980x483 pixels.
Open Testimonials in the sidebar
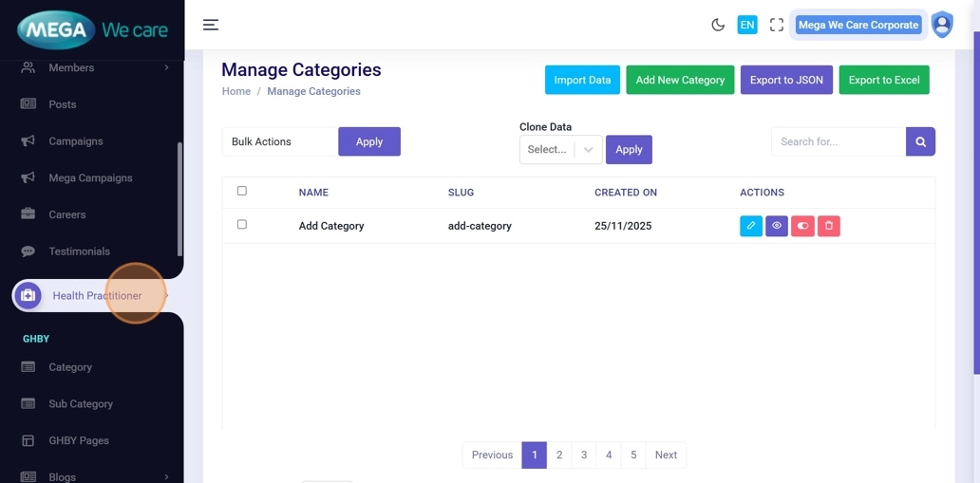point(79,251)
